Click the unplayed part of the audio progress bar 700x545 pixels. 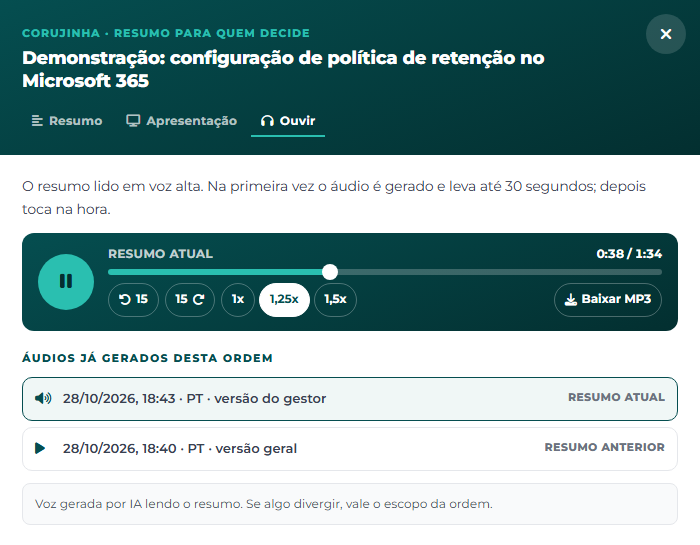(x=499, y=272)
